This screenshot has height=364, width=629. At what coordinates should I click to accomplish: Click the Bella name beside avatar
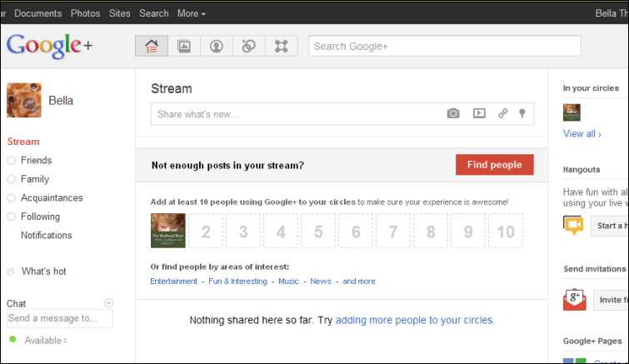tap(61, 101)
